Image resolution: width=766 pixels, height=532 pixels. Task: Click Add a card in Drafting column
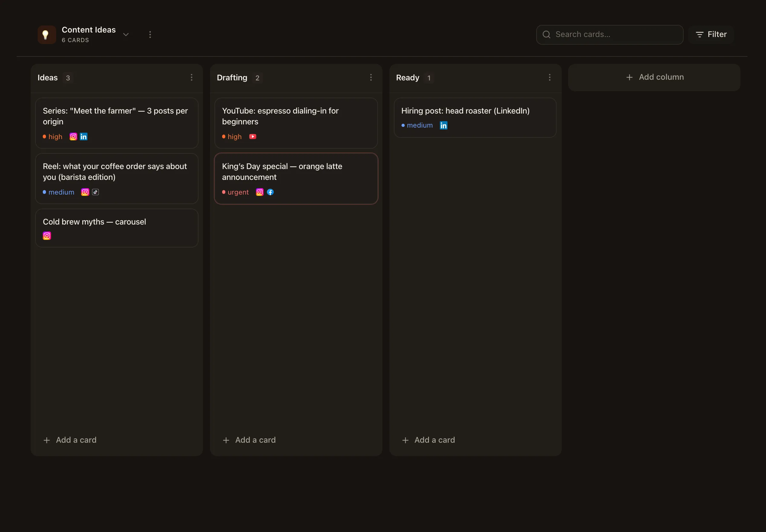[x=250, y=440]
